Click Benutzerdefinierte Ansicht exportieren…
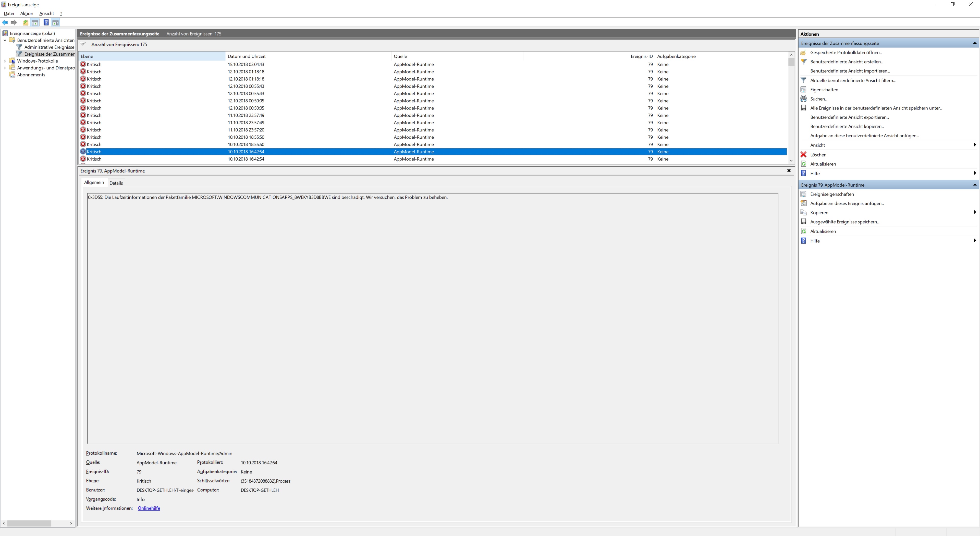The height and width of the screenshot is (536, 980). pyautogui.click(x=850, y=117)
